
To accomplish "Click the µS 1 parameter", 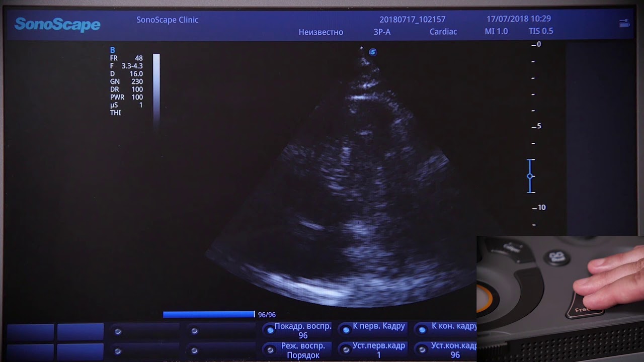I will coord(126,105).
